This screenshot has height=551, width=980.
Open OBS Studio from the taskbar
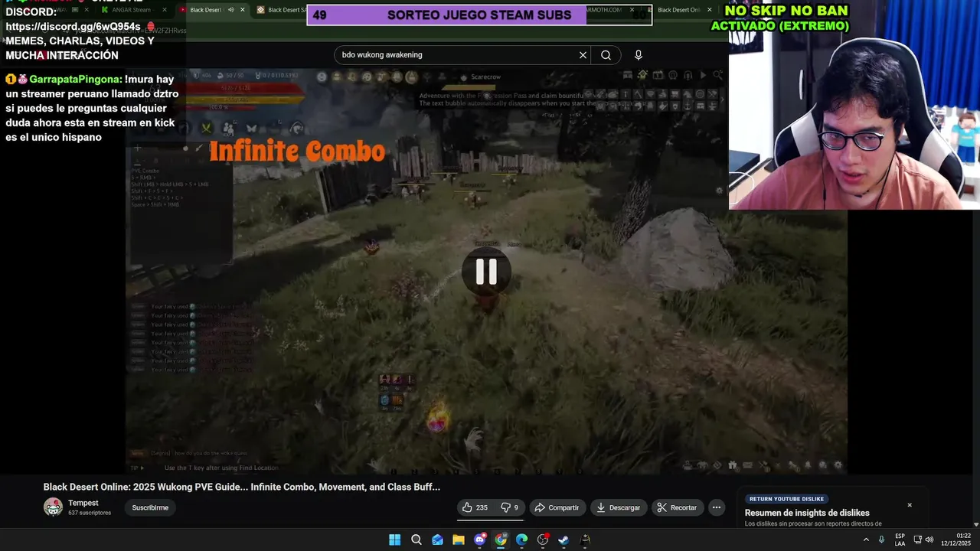[x=543, y=540]
